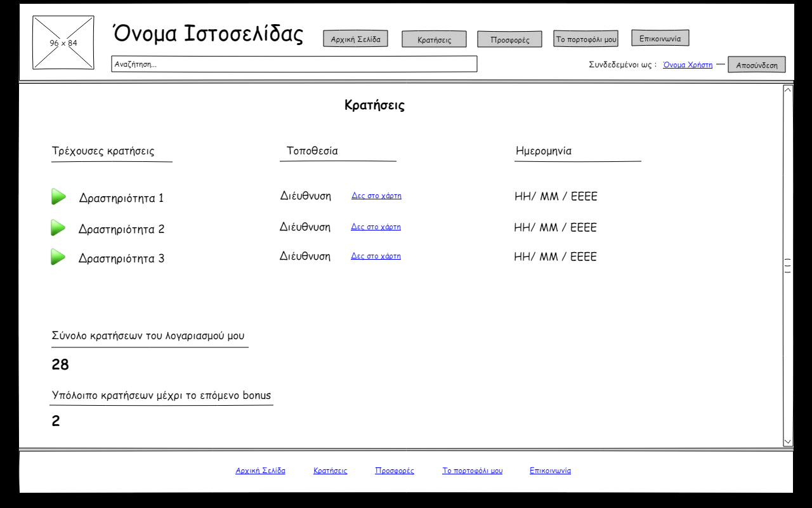
Task: Click the green arrow beside Δραστηριότητα 3
Action: point(58,257)
